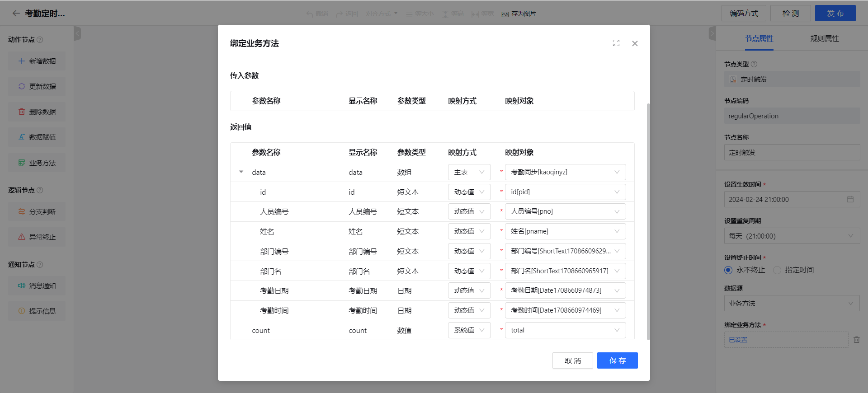Screen dimensions: 868x393
Task: Click the 分支判断 node
Action: [x=37, y=211]
